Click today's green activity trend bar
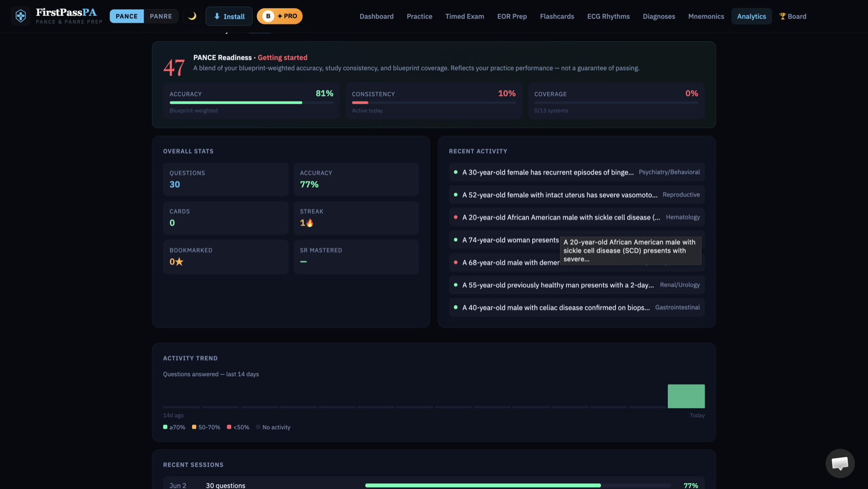 [x=686, y=396]
